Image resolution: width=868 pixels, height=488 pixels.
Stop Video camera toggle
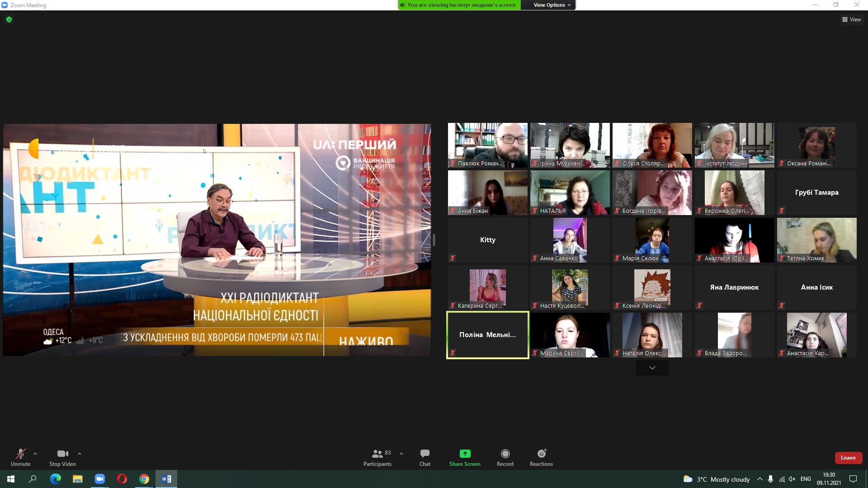[62, 457]
